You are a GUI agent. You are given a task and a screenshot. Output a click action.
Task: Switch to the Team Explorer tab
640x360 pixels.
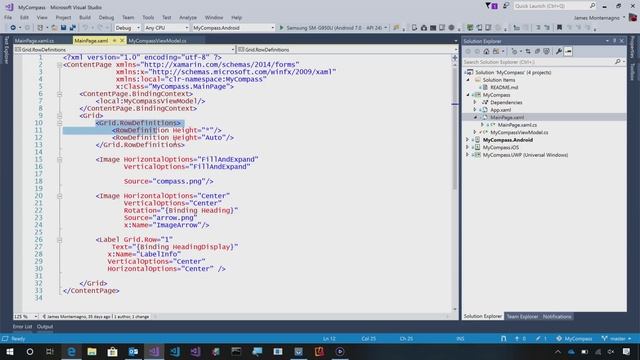click(x=522, y=316)
